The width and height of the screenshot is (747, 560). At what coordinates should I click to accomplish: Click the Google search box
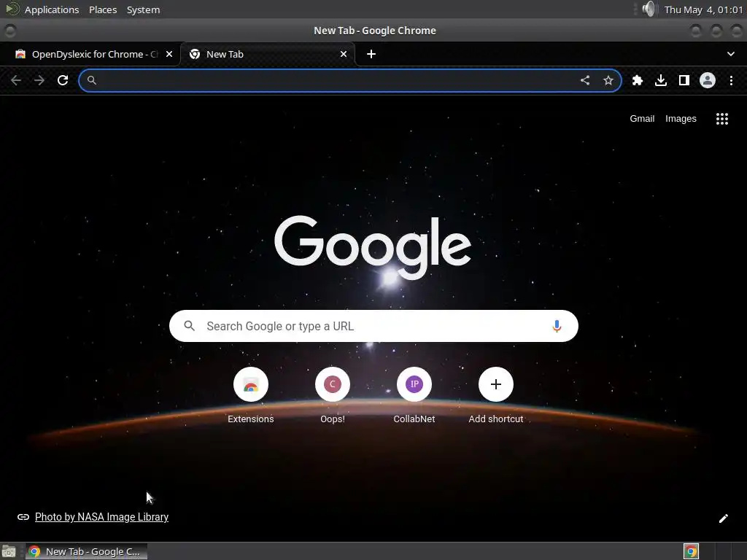pos(373,326)
